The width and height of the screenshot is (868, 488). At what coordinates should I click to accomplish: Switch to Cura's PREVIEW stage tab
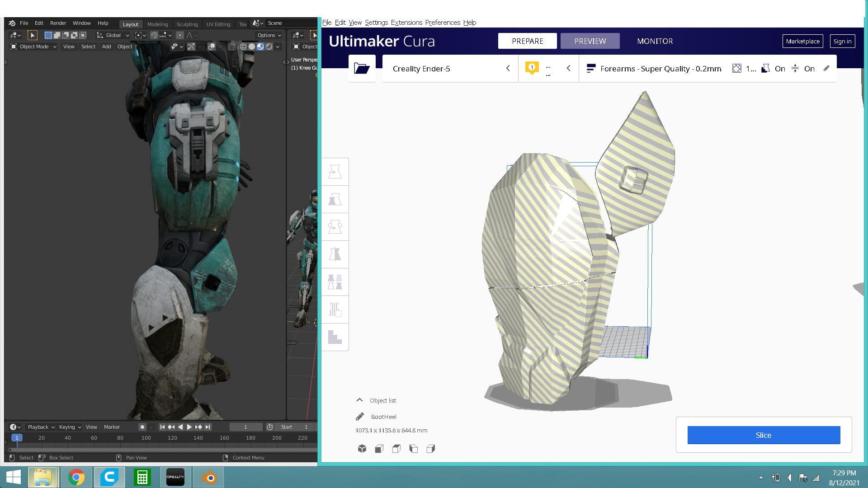point(590,41)
